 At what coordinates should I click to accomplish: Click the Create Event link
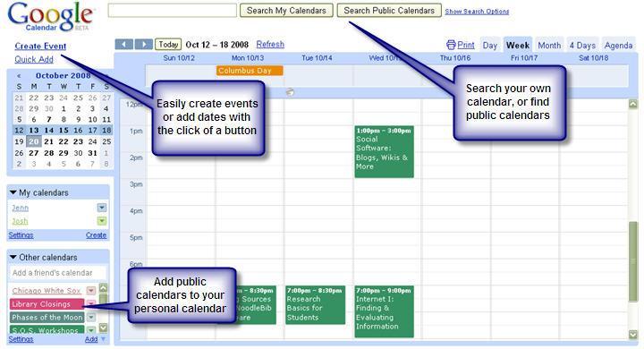(x=40, y=46)
